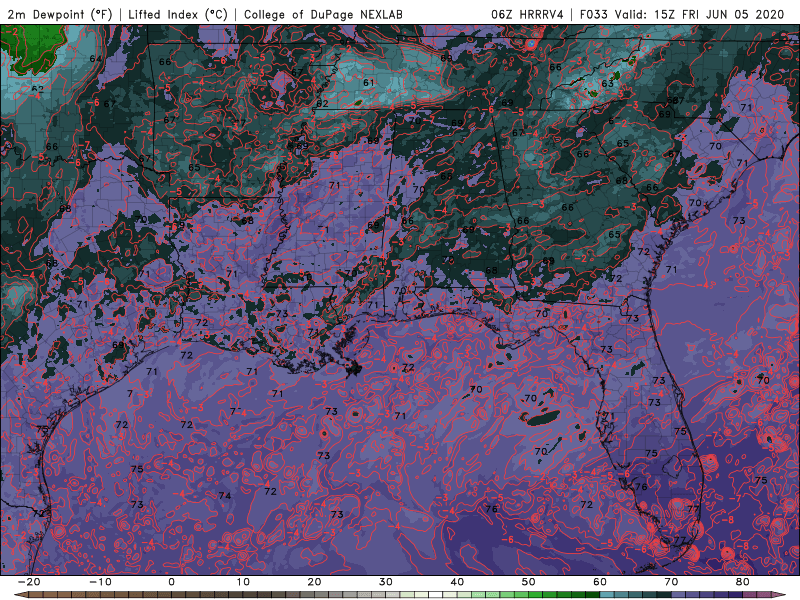The height and width of the screenshot is (600, 800).
Task: Click the left arrow end of the color bar
Action: [x=20, y=595]
